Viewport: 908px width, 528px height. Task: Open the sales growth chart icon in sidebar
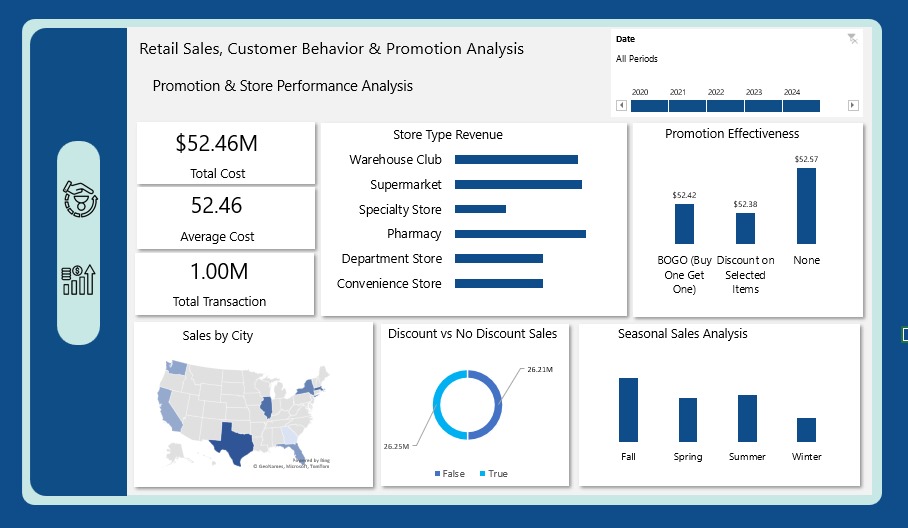coord(78,280)
